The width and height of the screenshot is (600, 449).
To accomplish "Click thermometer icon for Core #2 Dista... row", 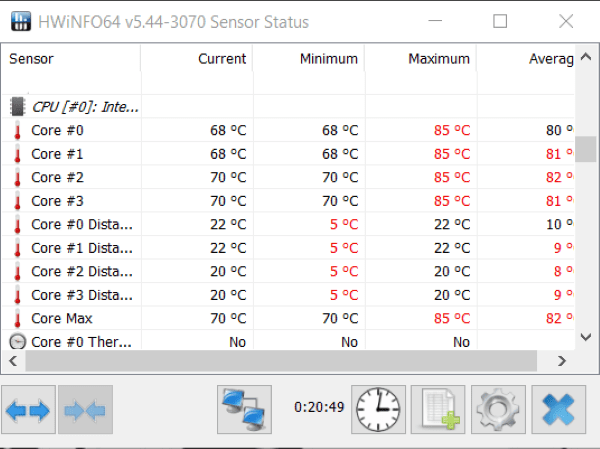I will [17, 271].
